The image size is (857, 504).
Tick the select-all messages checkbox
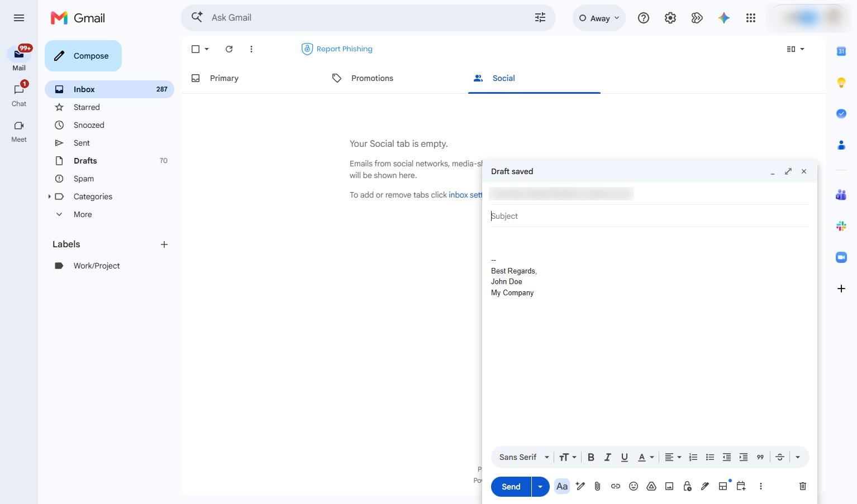tap(196, 49)
